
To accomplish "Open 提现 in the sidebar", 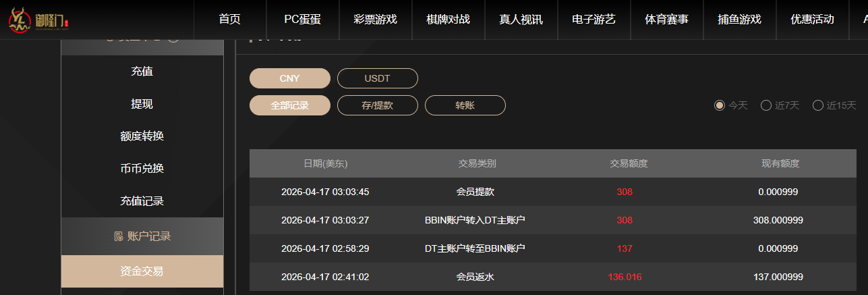I will point(142,104).
